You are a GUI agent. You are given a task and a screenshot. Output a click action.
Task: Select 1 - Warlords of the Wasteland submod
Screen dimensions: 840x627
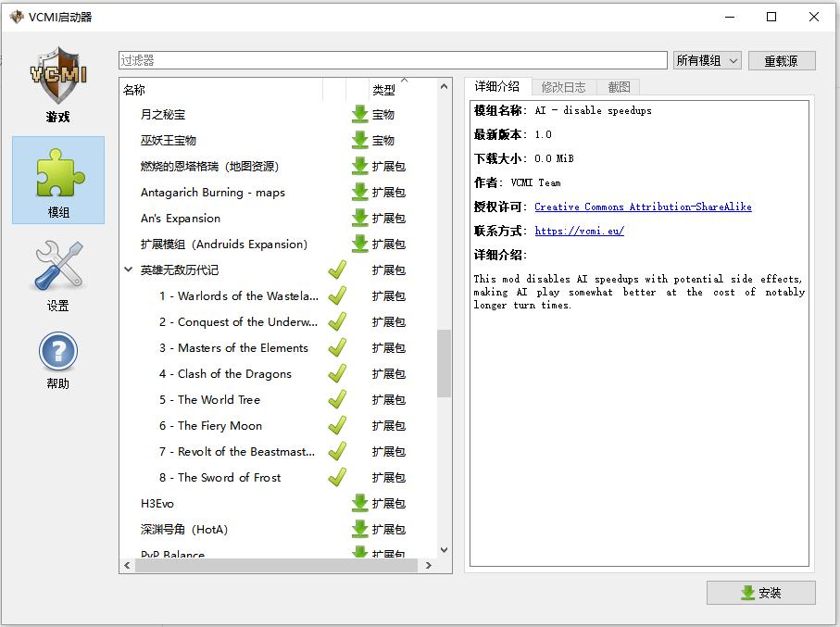[279, 295]
